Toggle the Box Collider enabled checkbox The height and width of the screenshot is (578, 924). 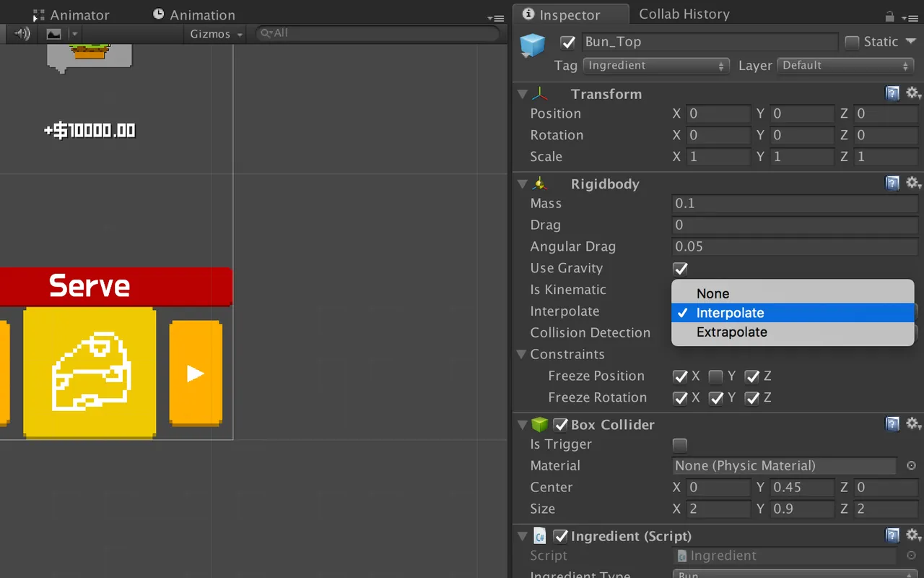click(560, 425)
